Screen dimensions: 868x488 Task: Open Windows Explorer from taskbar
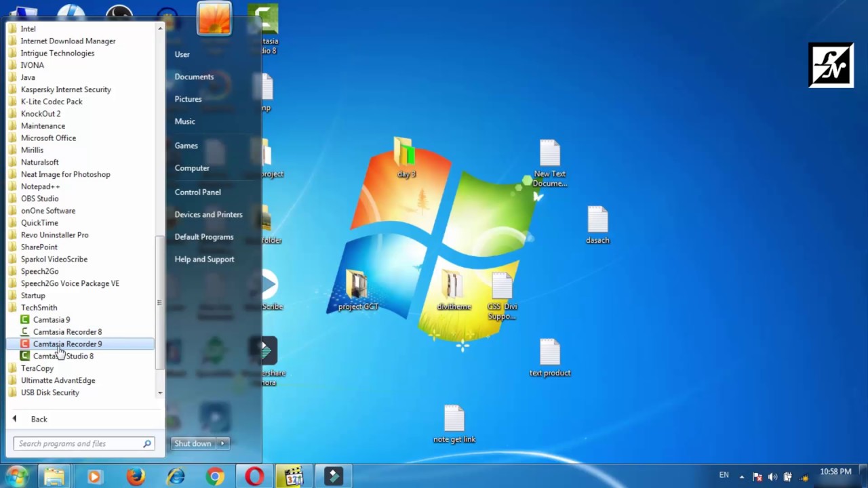pyautogui.click(x=54, y=476)
